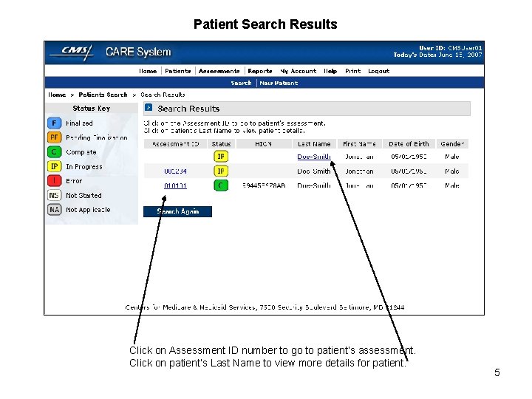Click the Finalized 'F' status key icon
Viewport: 532px width, 399px height.
click(54, 123)
